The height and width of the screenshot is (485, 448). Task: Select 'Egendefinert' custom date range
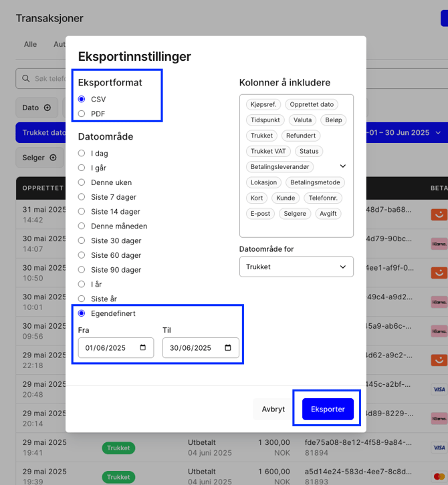point(82,313)
